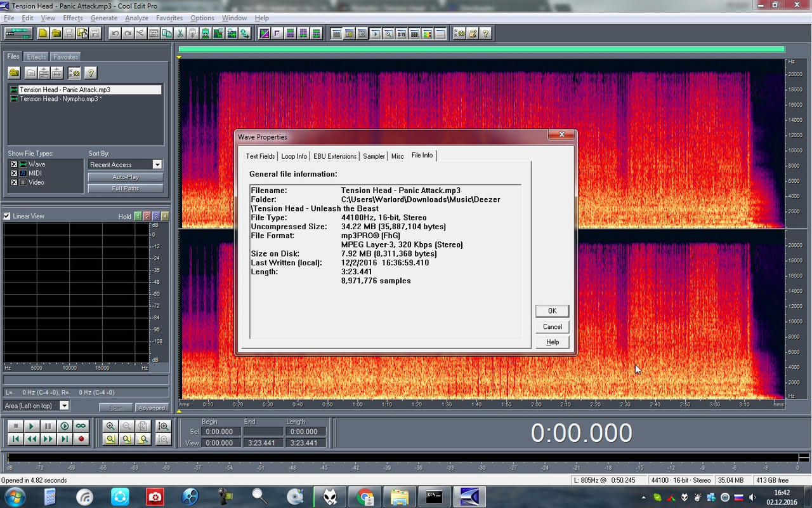Screen dimensions: 812x508
Task: Click the File Explorer icon in taskbar
Action: coord(399,496)
